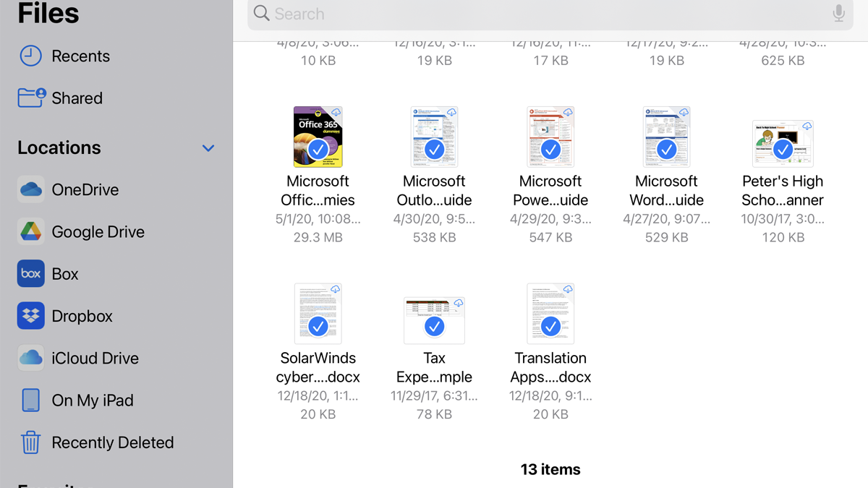Collapse the Locations section chevron
Image resolution: width=868 pixels, height=488 pixels.
[208, 148]
